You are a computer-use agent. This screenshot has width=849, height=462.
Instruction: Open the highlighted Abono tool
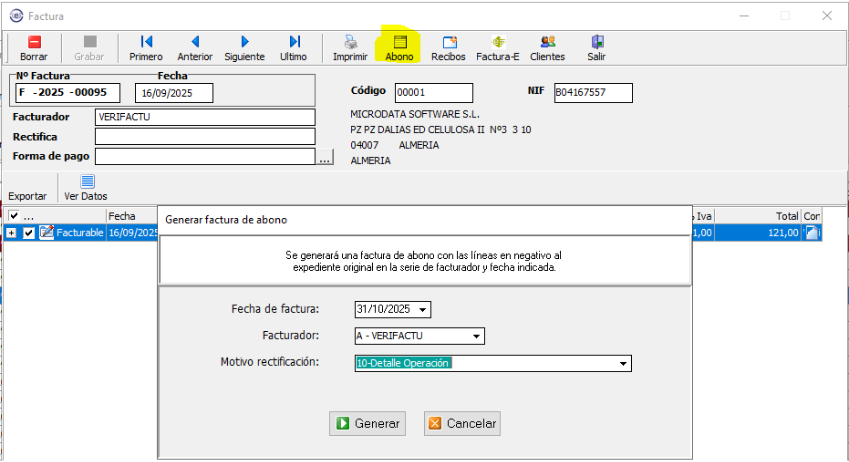click(x=400, y=43)
